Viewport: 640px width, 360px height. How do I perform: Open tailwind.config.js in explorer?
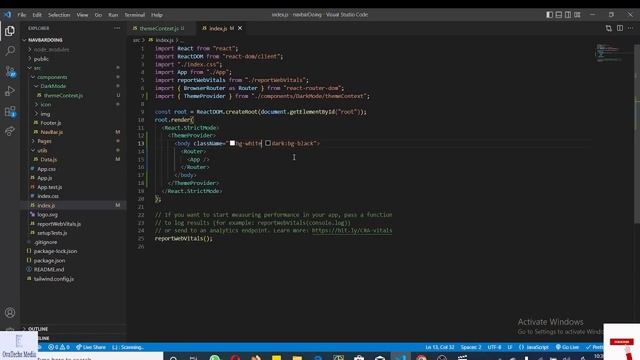tap(53, 279)
